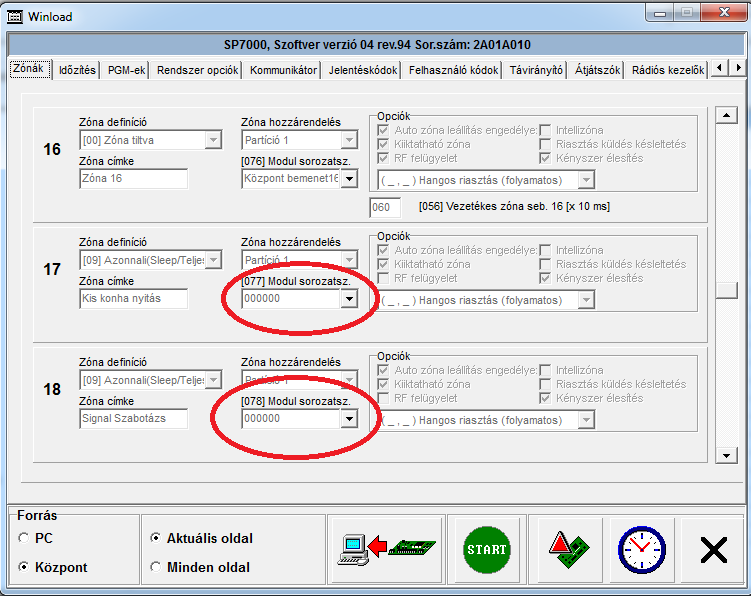Select the Központ source radio button
751x596 pixels.
pyautogui.click(x=23, y=567)
